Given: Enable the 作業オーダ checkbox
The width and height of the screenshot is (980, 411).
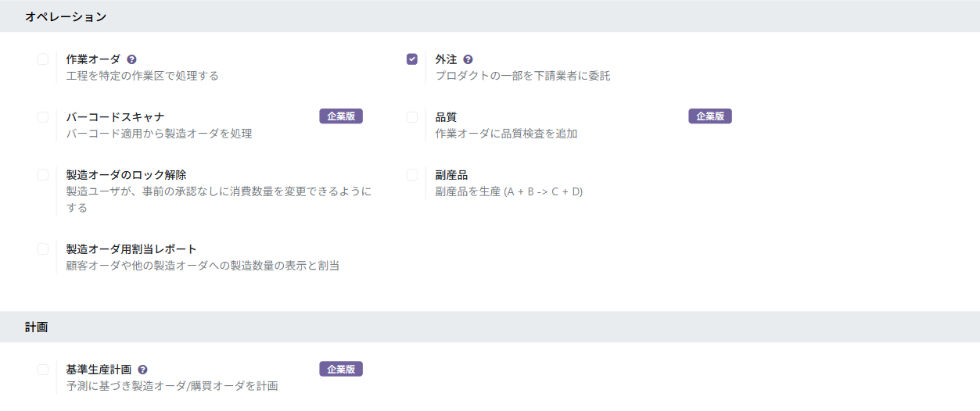Looking at the screenshot, I should (x=43, y=59).
